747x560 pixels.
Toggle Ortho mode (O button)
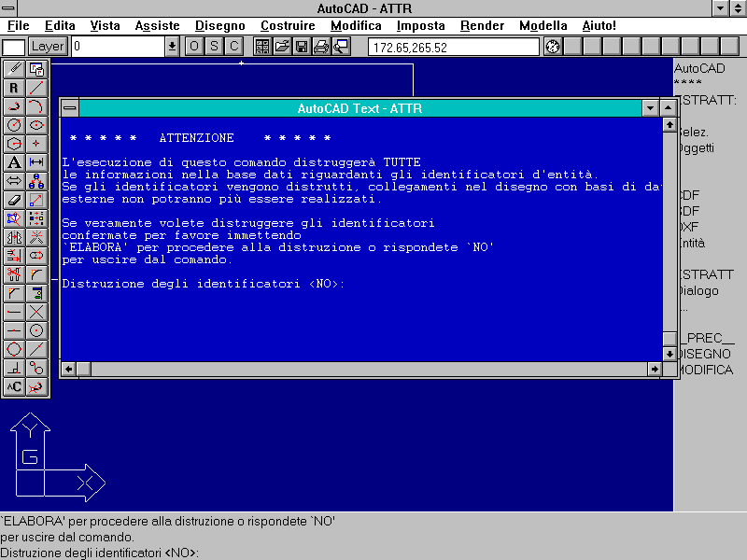pos(194,47)
